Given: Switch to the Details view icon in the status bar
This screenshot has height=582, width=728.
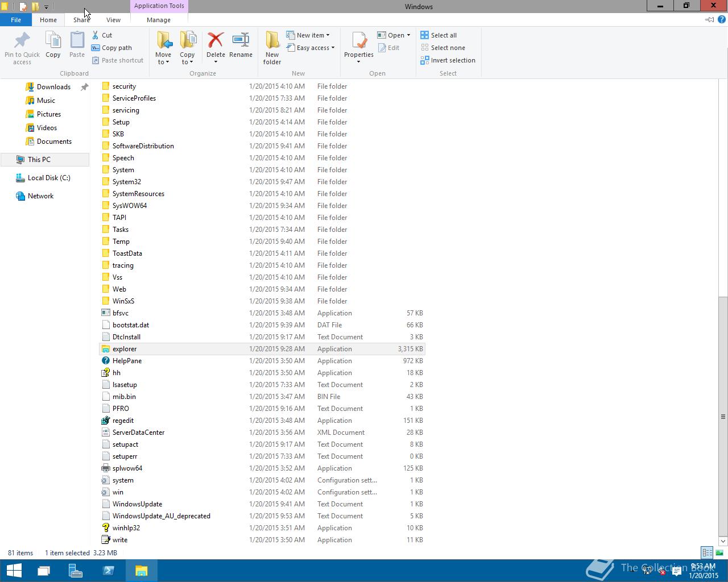Looking at the screenshot, I should pyautogui.click(x=707, y=552).
